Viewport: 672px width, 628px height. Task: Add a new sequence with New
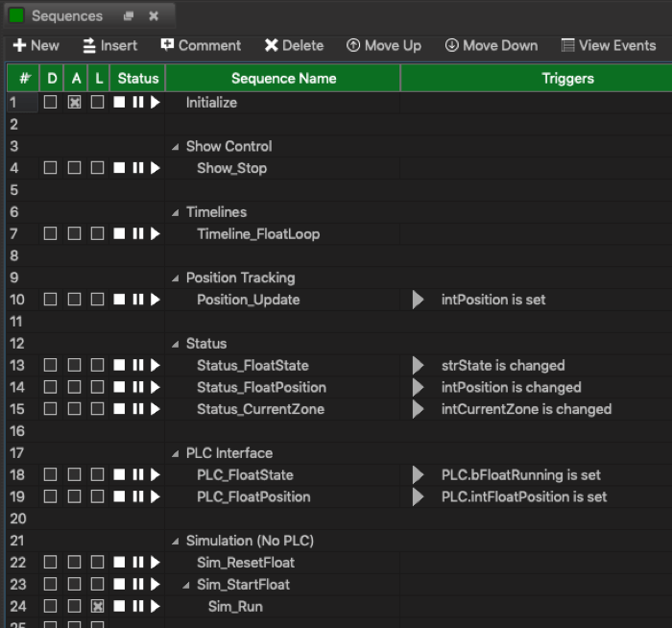(x=36, y=45)
